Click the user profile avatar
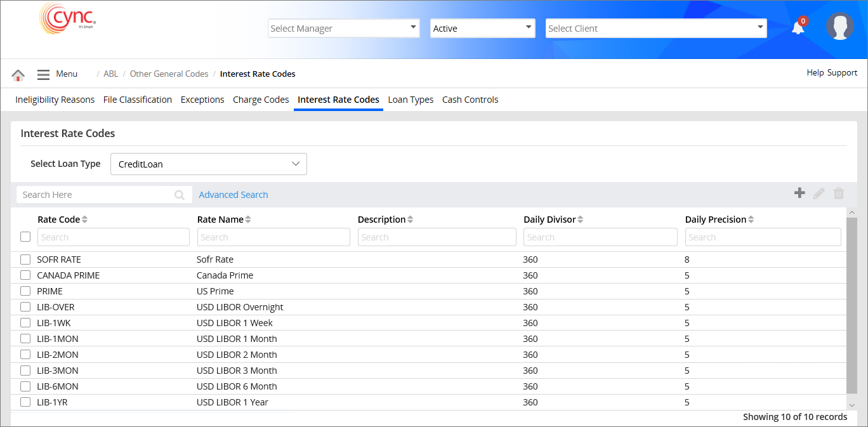 tap(839, 27)
